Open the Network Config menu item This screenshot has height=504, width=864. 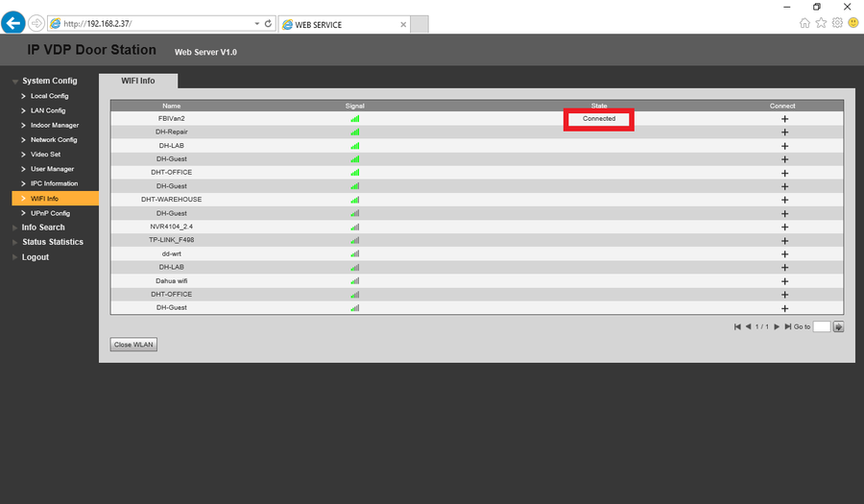coord(54,140)
